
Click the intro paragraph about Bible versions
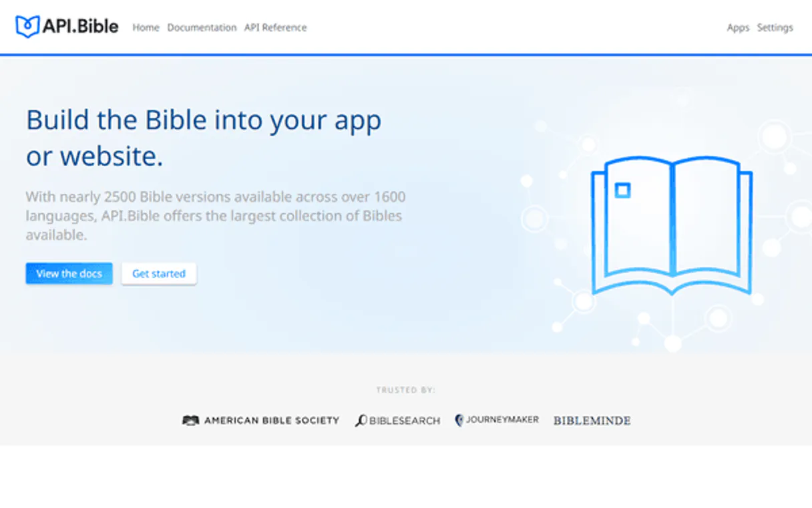coord(214,215)
